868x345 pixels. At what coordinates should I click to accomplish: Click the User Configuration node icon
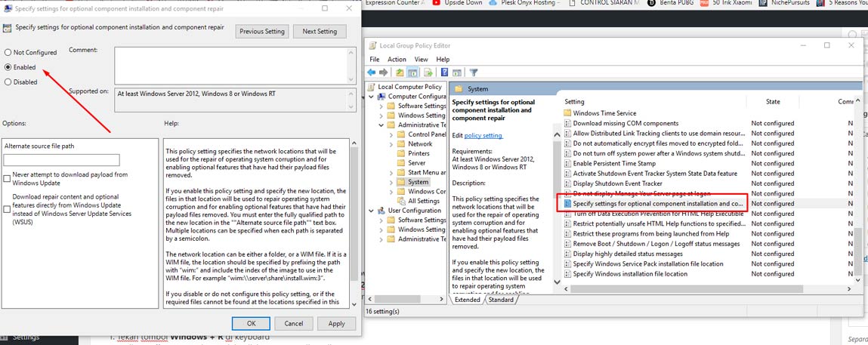[x=382, y=211]
